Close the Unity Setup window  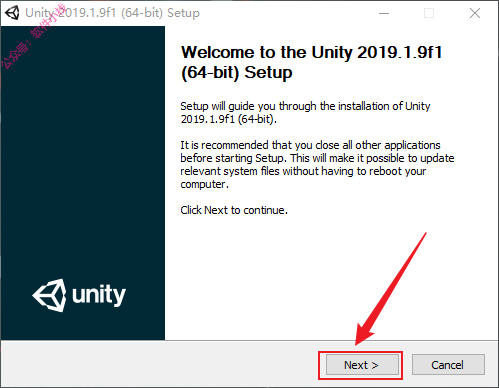(x=475, y=13)
